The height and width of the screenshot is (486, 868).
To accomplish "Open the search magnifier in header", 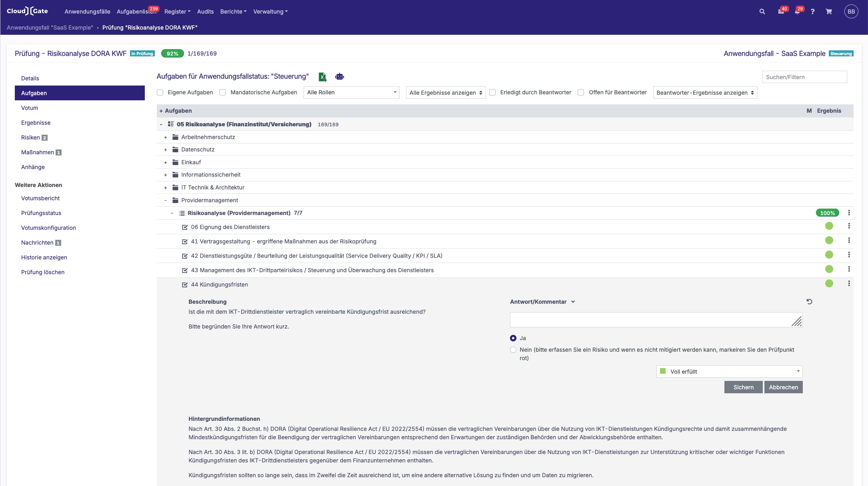I will [x=762, y=12].
